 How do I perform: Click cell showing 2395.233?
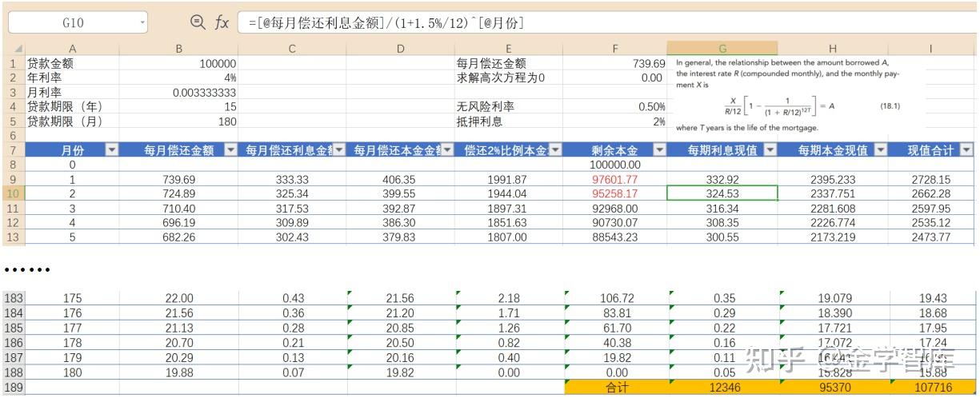(x=833, y=179)
